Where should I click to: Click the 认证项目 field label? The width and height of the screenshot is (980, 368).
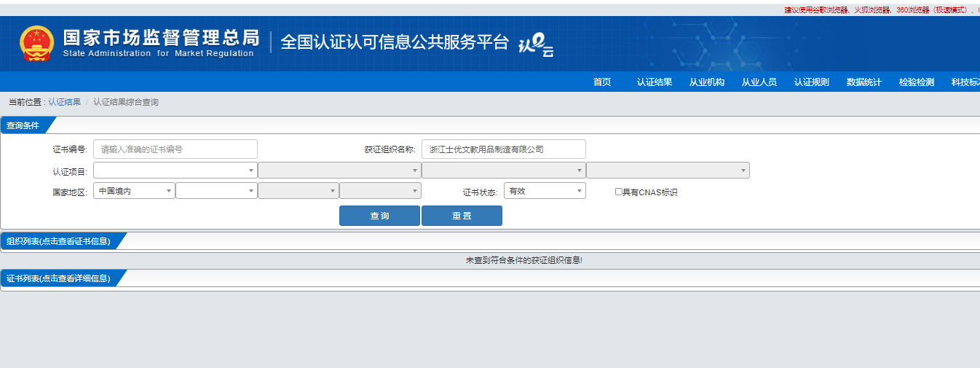(70, 172)
